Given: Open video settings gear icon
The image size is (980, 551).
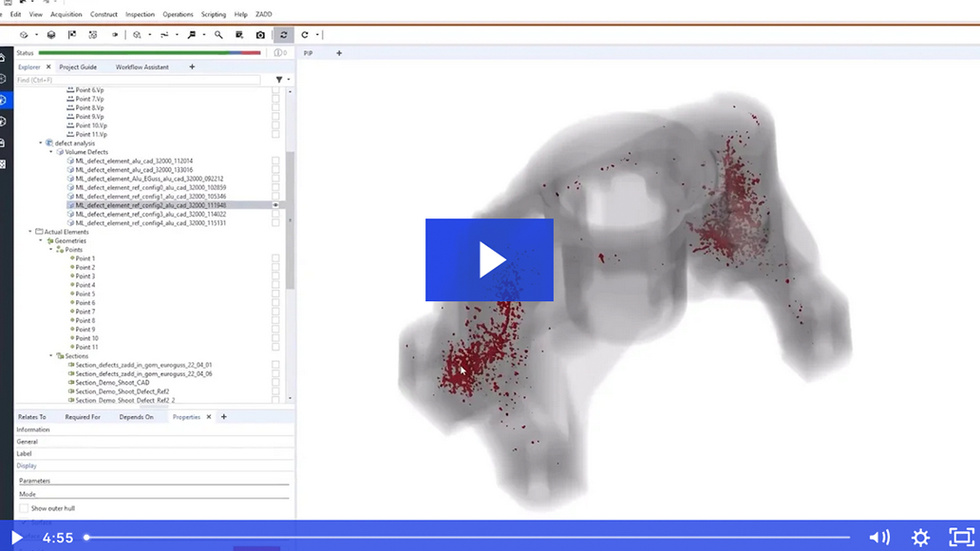Looking at the screenshot, I should point(920,537).
